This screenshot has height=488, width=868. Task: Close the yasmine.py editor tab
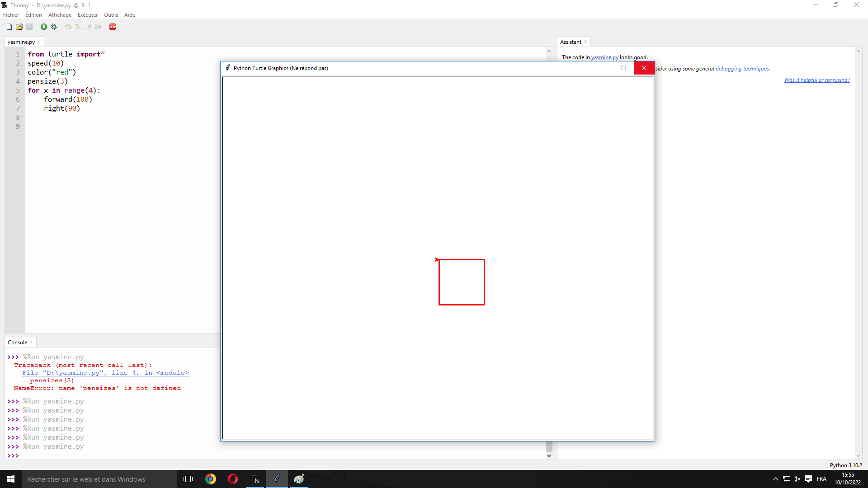(39, 42)
